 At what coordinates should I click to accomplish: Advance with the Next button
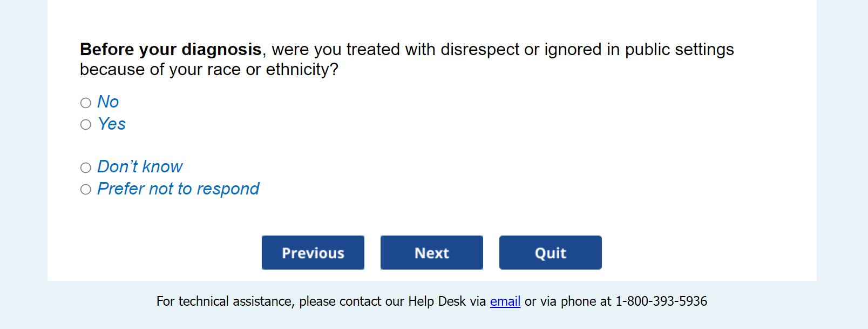432,252
